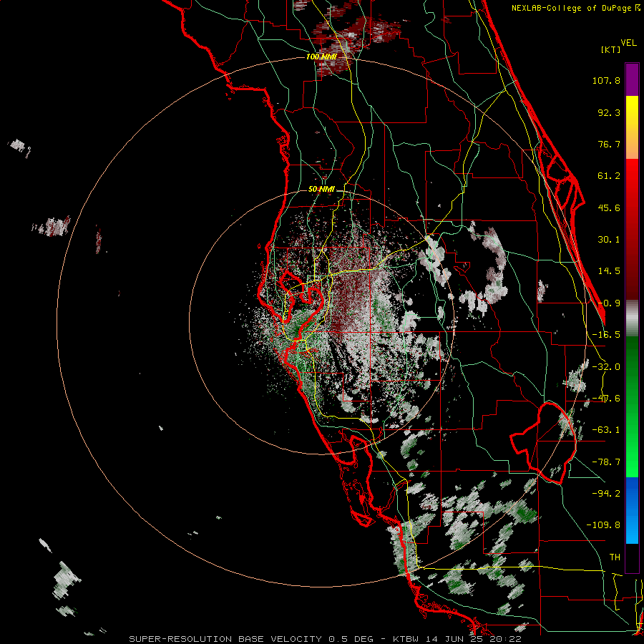Pick the yellow-orange segment of the color bar
The image size is (644, 644).
click(x=632, y=127)
